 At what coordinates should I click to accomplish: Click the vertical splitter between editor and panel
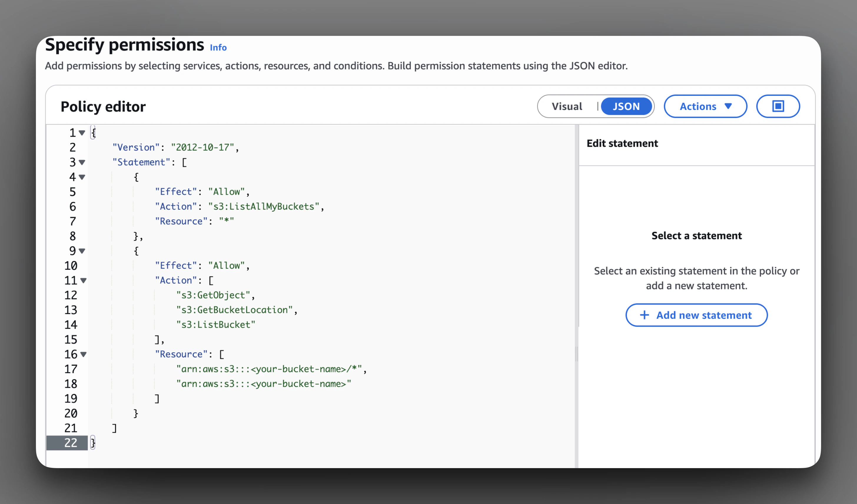click(x=577, y=353)
